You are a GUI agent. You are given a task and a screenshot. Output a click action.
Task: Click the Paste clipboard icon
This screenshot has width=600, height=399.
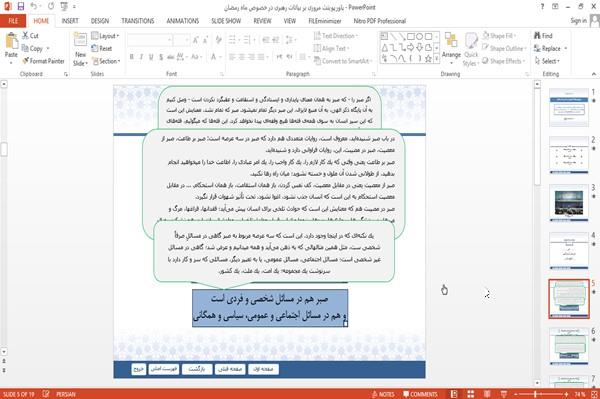(11, 41)
